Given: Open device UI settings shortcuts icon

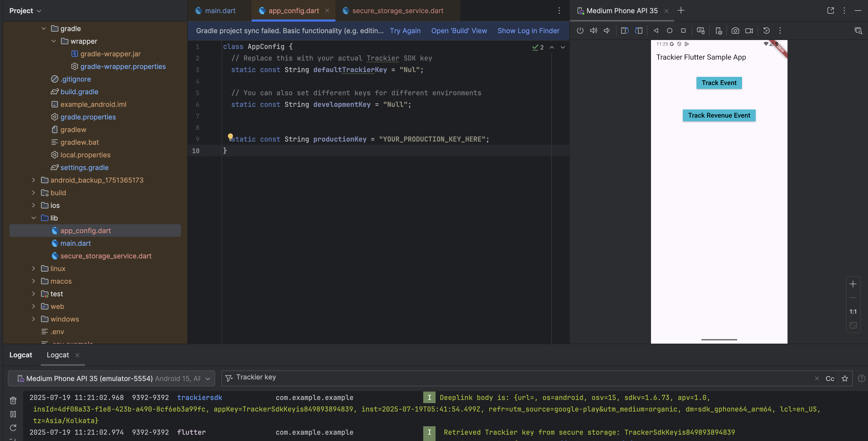Looking at the screenshot, I should coord(718,31).
